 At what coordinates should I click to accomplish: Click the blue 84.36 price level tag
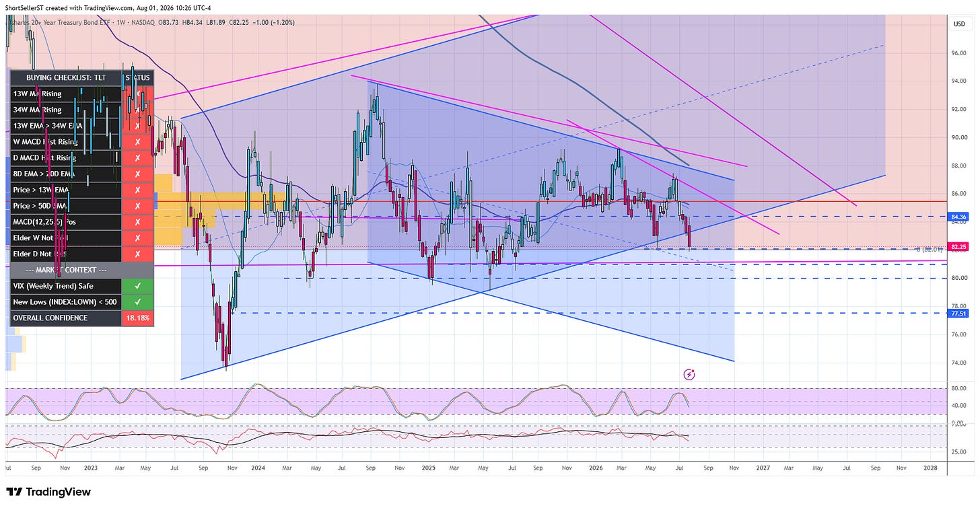(958, 217)
